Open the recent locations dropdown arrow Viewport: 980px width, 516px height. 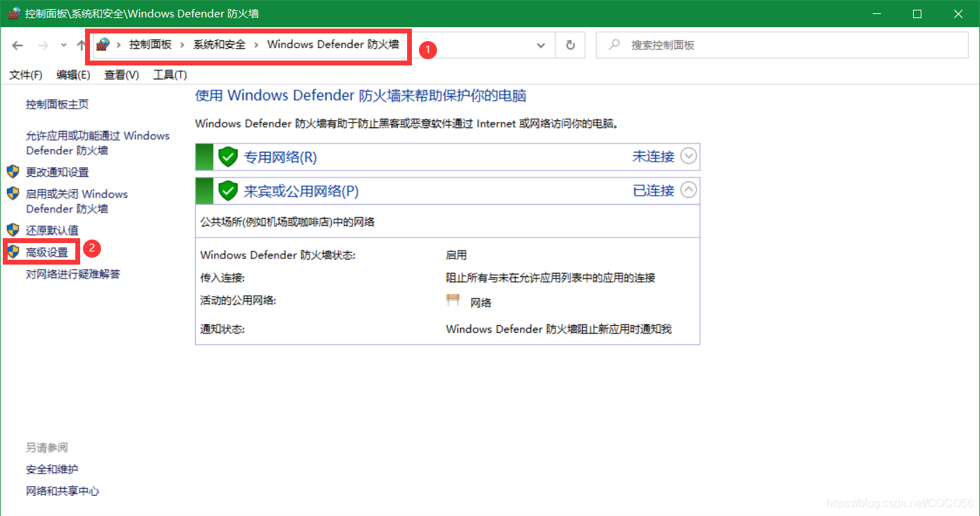coord(63,45)
